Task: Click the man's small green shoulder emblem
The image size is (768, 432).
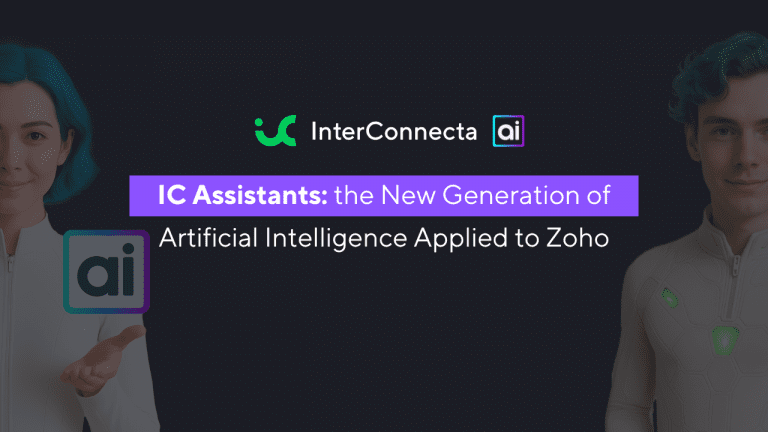Action: point(670,298)
